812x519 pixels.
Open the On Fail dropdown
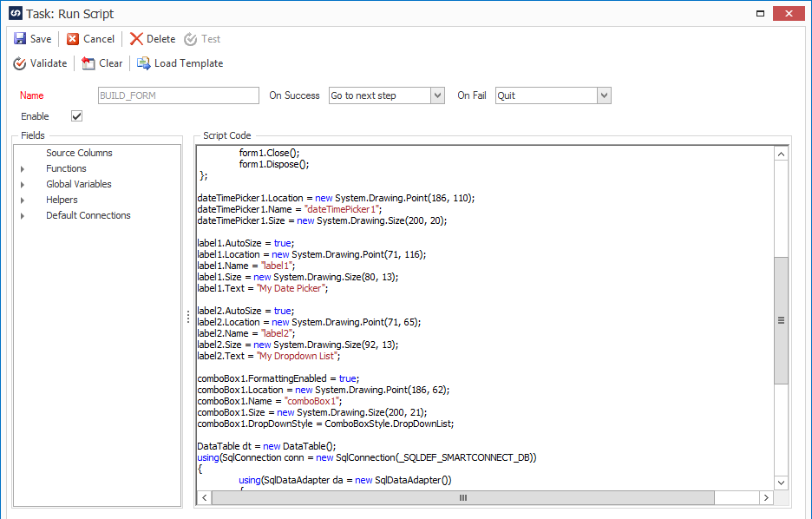604,95
